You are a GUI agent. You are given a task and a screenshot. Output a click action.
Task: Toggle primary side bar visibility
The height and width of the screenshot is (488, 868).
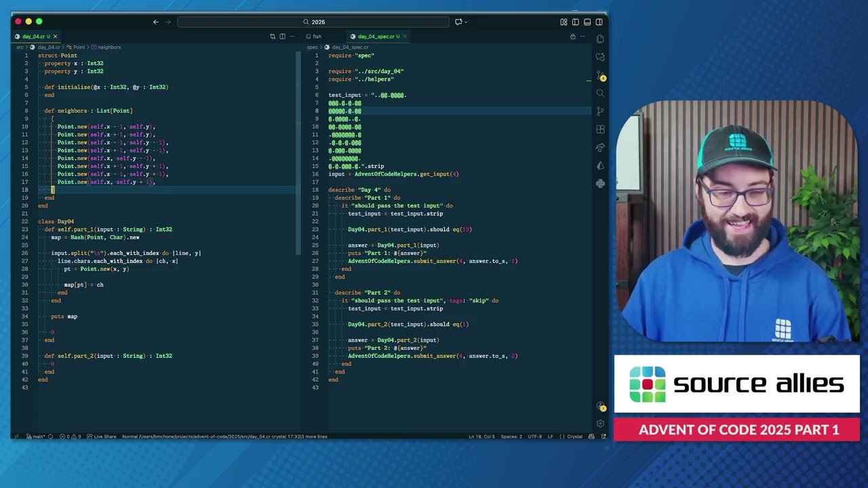point(575,22)
